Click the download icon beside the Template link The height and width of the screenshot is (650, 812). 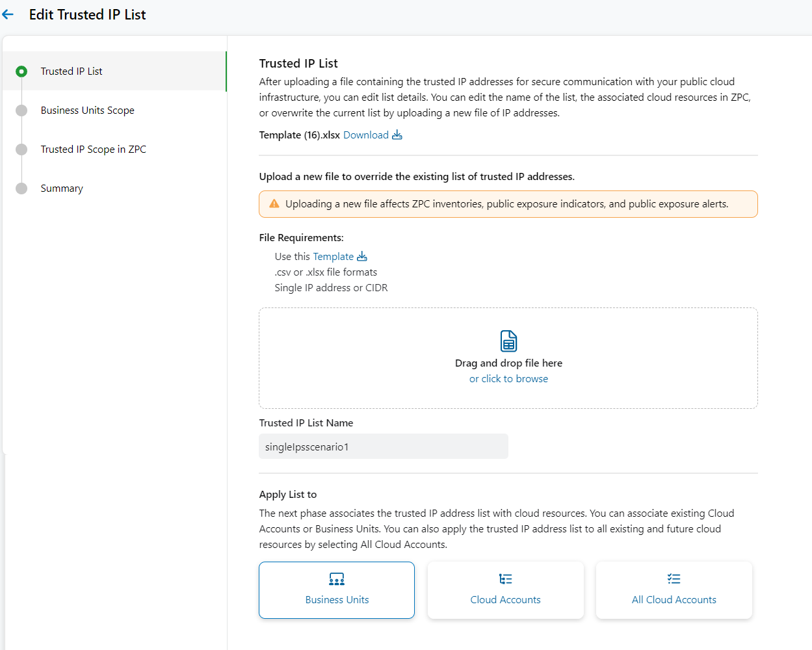pos(361,256)
